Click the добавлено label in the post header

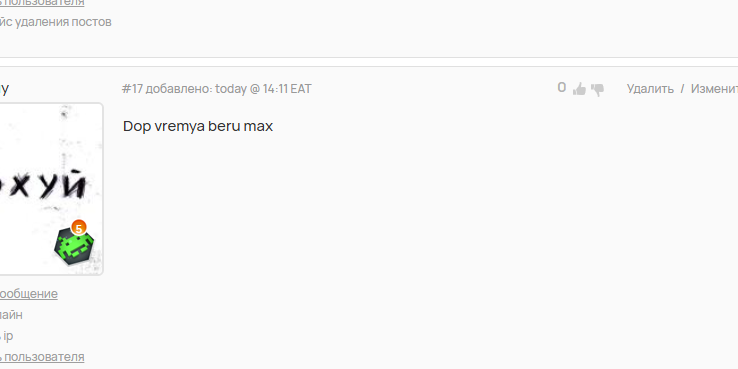(178, 88)
